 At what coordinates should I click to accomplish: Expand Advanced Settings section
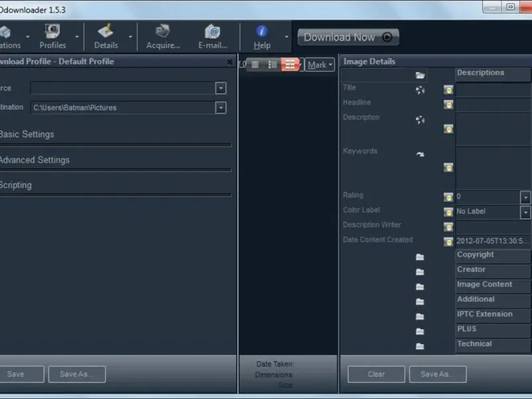[35, 160]
